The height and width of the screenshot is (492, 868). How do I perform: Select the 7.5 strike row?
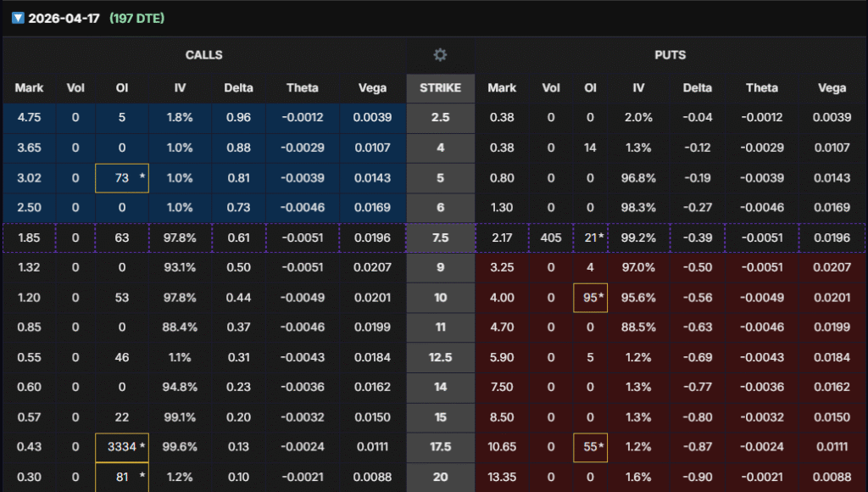click(x=440, y=238)
